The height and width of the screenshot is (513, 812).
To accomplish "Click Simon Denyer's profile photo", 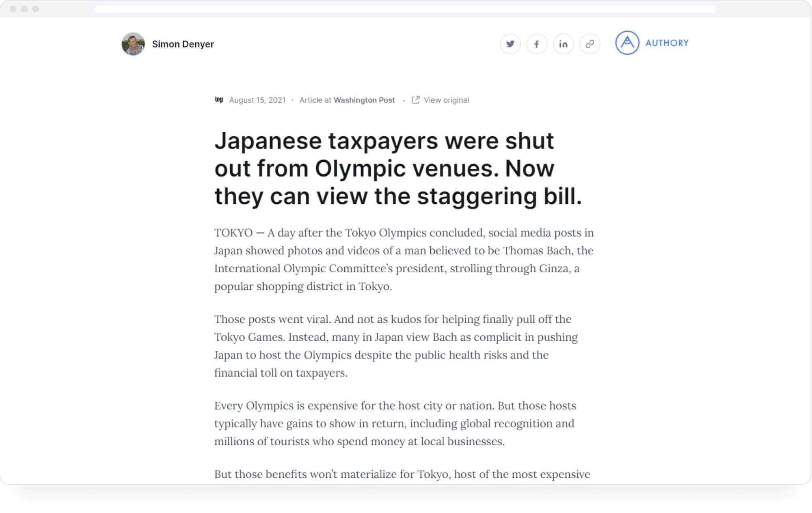I will tap(133, 44).
